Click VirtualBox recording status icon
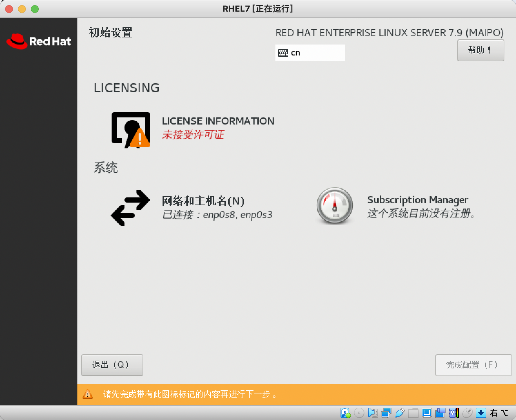 coord(440,413)
